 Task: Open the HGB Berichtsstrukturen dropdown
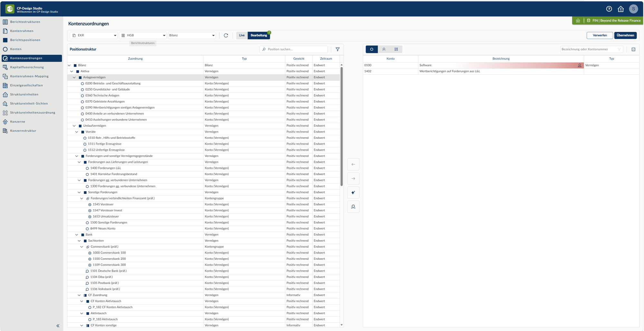143,35
